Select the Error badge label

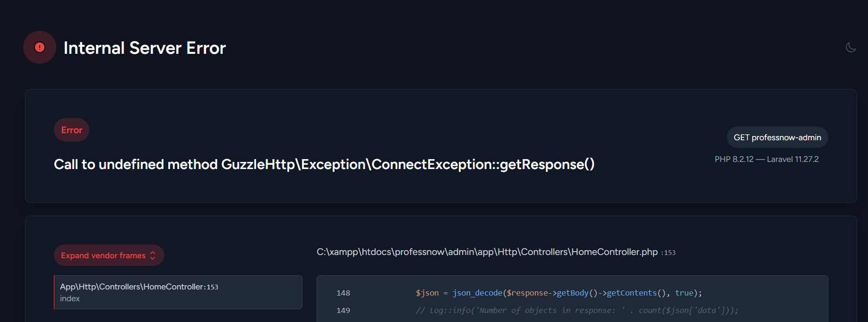(x=71, y=130)
